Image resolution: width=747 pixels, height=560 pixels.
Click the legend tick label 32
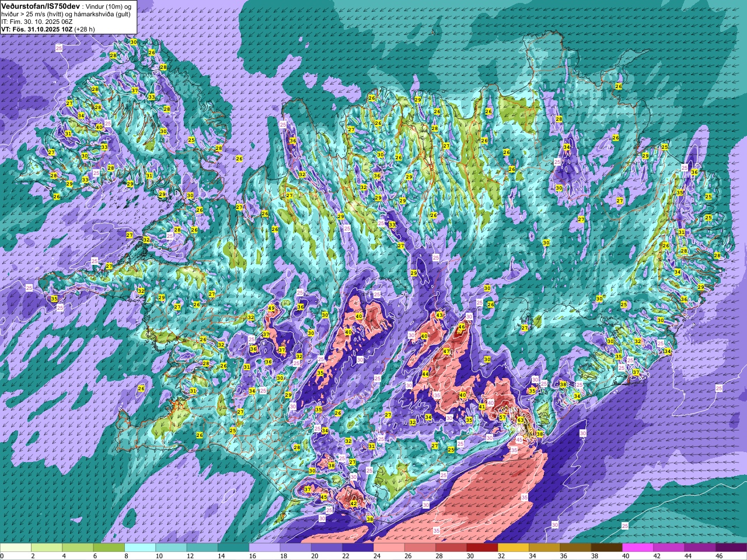(501, 556)
